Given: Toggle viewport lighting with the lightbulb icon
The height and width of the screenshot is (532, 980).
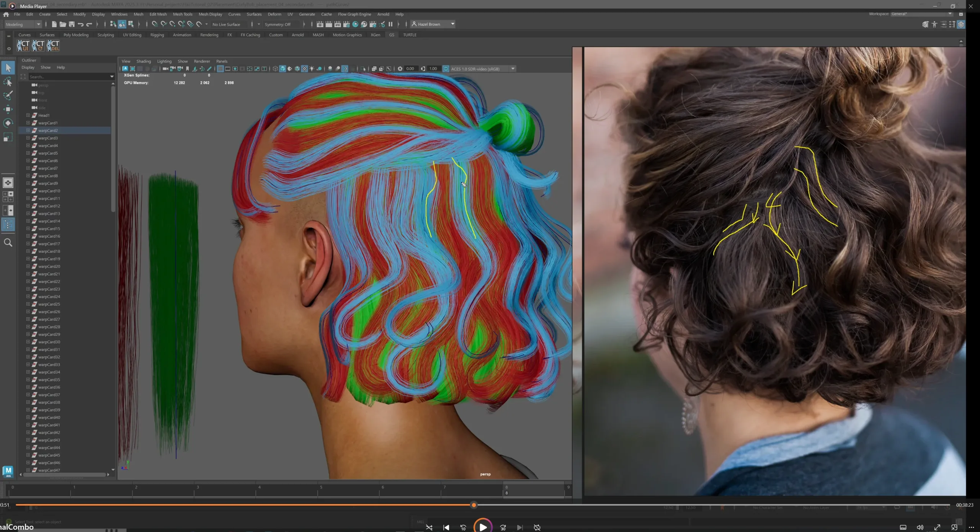Looking at the screenshot, I should click(x=312, y=69).
